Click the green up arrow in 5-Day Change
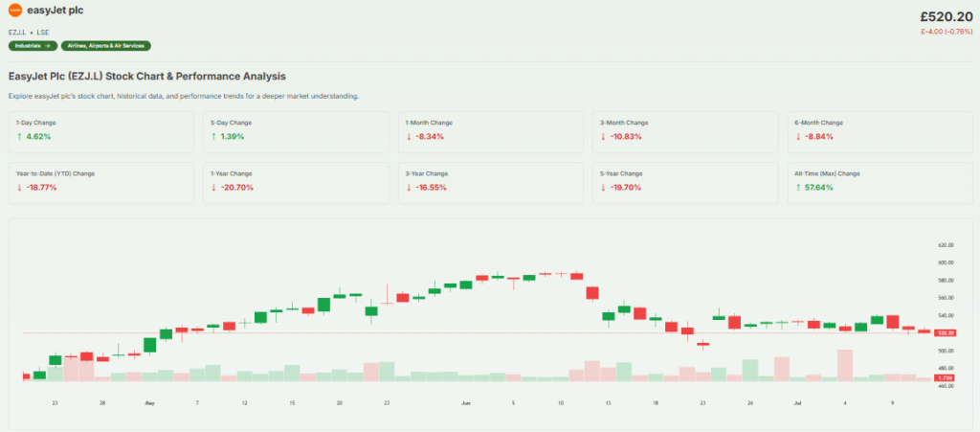Screen dimensions: 980x432 click(214, 137)
